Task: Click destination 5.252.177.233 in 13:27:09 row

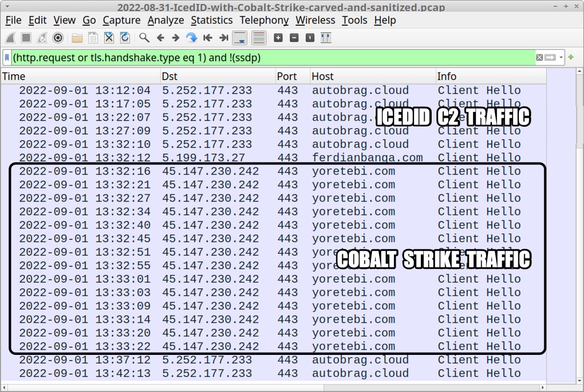Action: click(207, 131)
